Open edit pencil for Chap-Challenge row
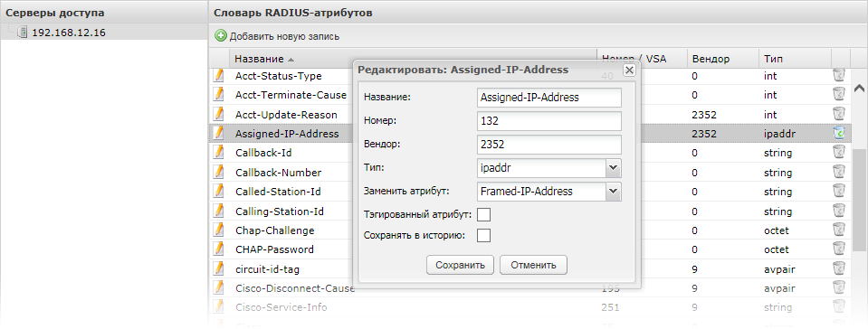Viewport: 868px width, 329px height. coord(219,230)
